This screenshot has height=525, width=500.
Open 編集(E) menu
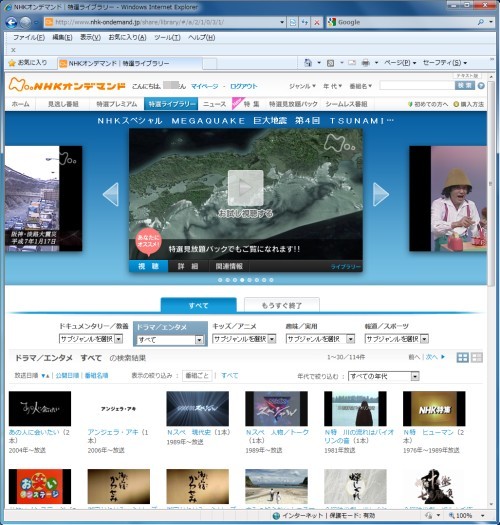[x=62, y=38]
